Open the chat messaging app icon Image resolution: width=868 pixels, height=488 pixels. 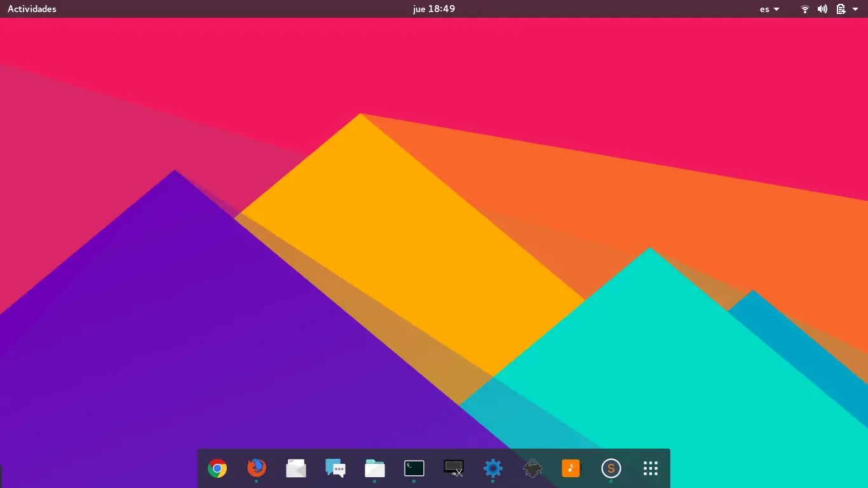pos(336,468)
